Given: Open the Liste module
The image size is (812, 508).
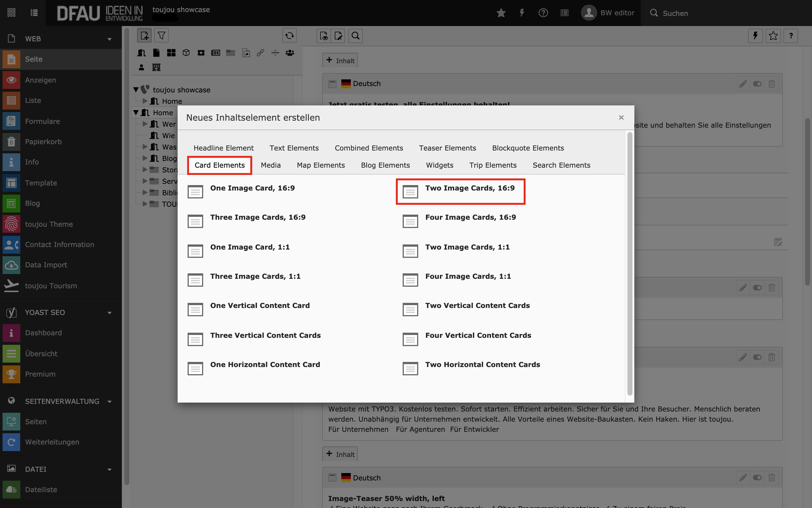Looking at the screenshot, I should click(61, 100).
